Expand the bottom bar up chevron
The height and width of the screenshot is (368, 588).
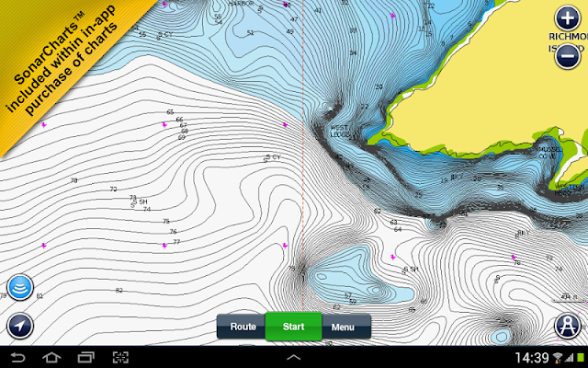tap(294, 357)
